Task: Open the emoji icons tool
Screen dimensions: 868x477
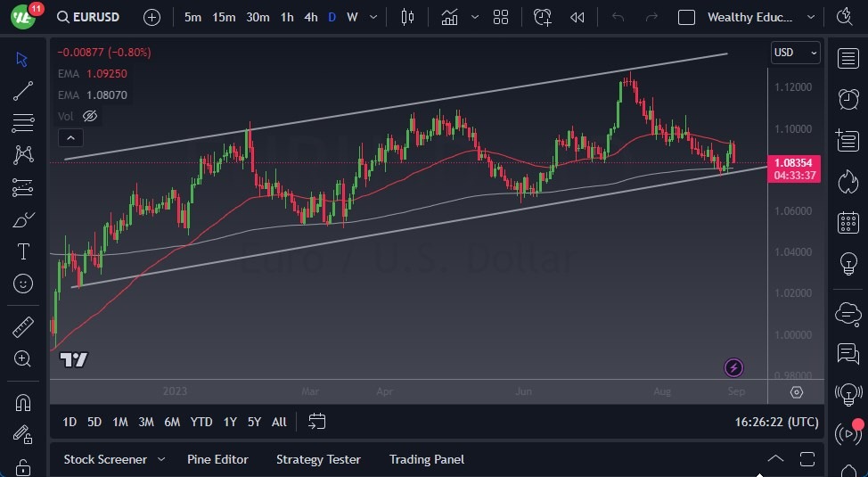Action: tap(23, 284)
